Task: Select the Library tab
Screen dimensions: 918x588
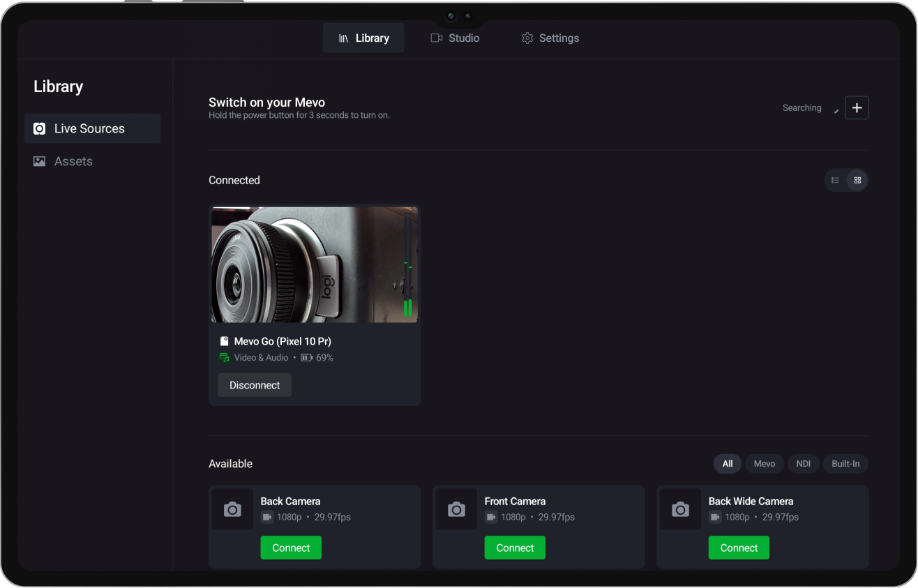Action: point(363,38)
